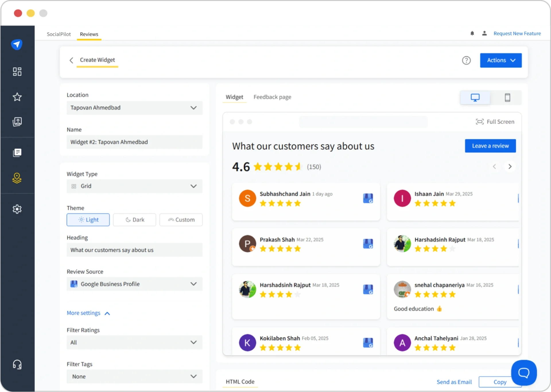The width and height of the screenshot is (551, 392).
Task: Select the star reviews icon in sidebar
Action: [x=17, y=97]
